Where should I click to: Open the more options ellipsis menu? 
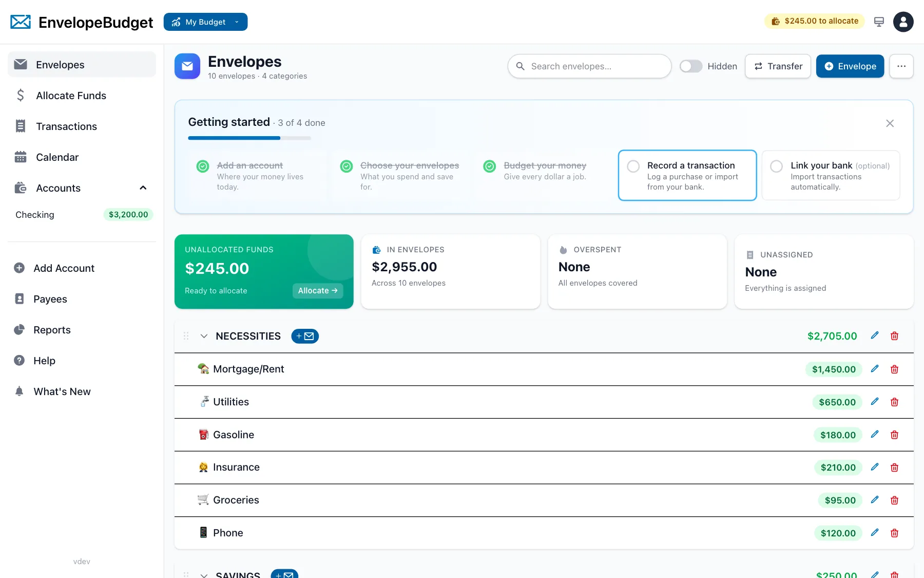coord(901,66)
